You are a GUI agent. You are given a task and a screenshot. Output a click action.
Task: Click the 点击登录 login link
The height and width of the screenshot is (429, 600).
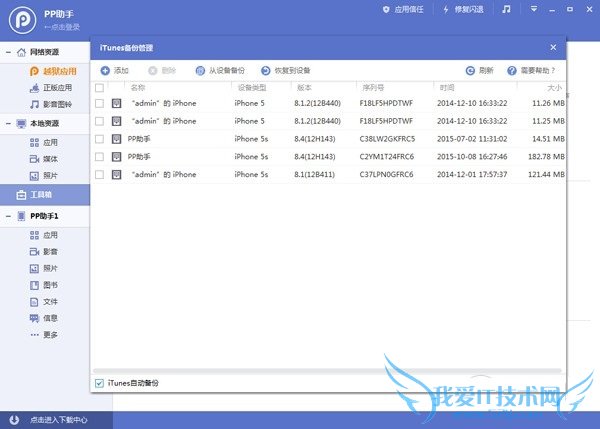click(62, 27)
